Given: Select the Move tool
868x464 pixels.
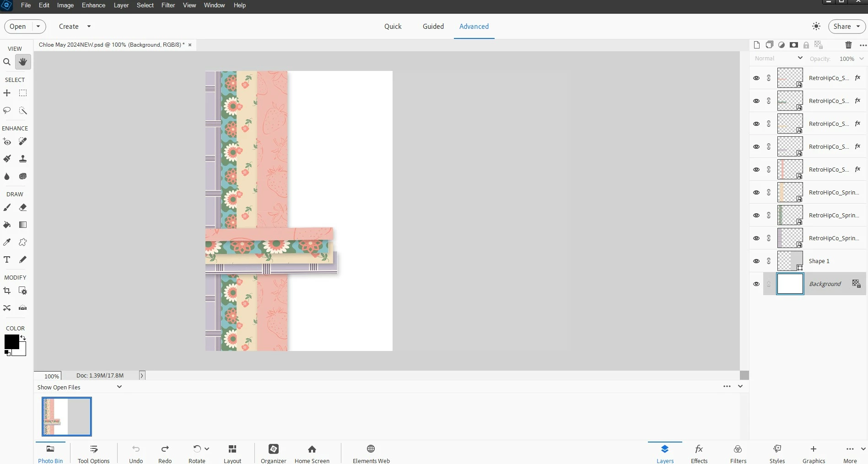Looking at the screenshot, I should pyautogui.click(x=7, y=93).
